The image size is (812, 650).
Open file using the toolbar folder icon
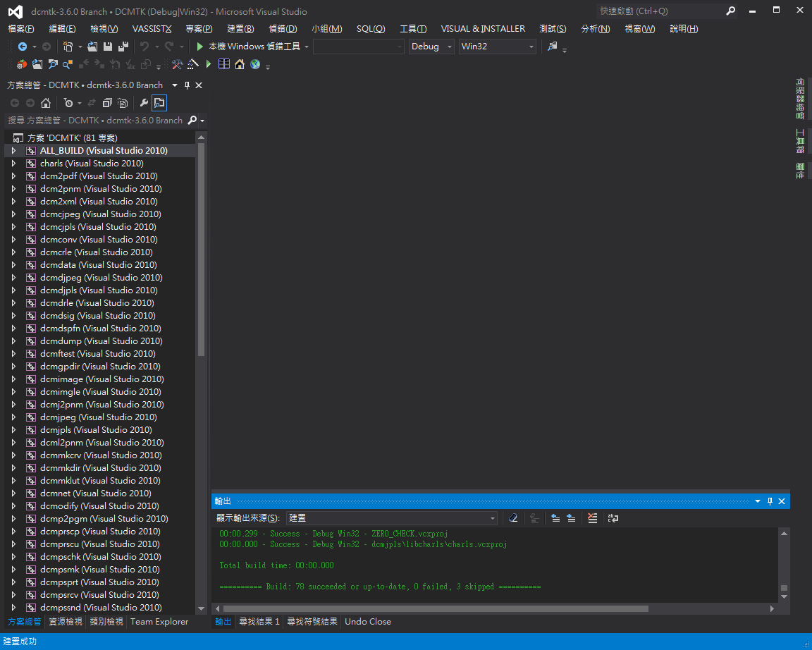pos(93,47)
